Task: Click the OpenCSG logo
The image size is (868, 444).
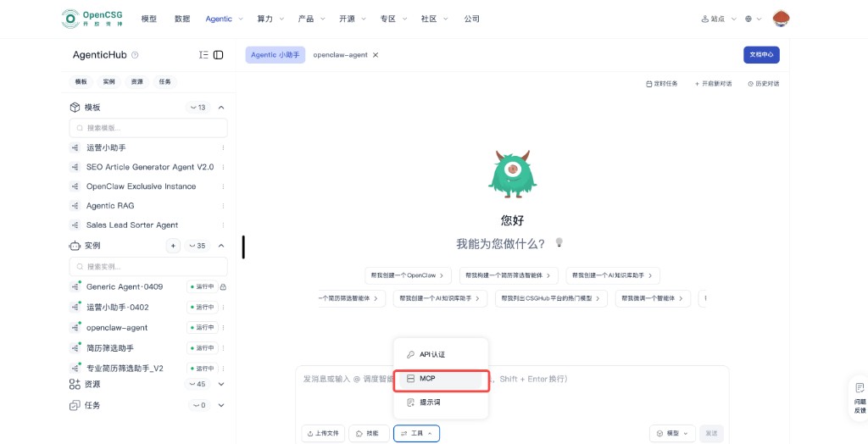Action: tap(92, 19)
